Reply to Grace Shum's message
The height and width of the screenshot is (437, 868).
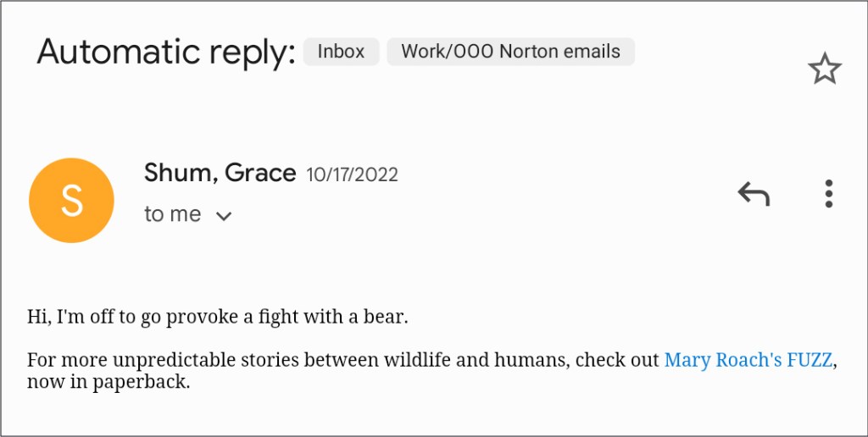point(753,195)
